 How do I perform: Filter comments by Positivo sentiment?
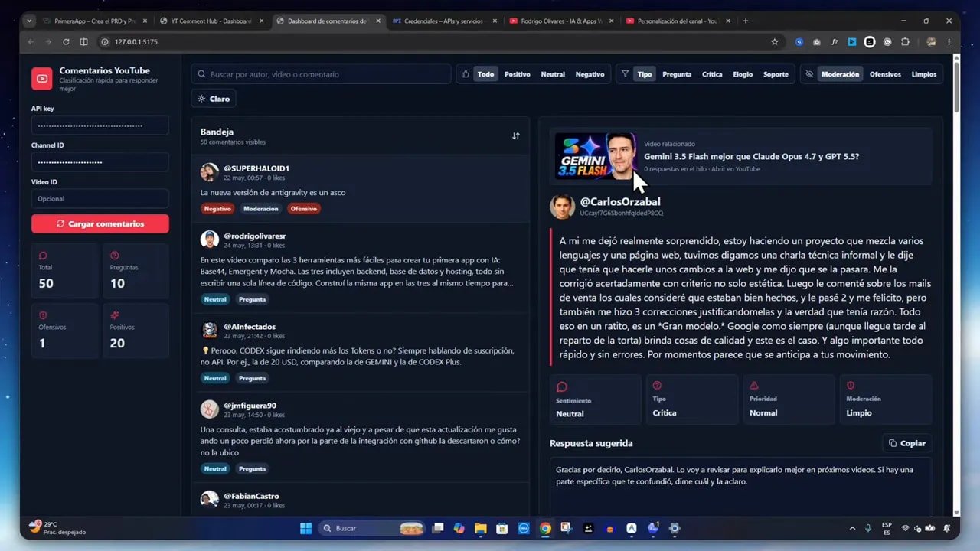click(517, 74)
